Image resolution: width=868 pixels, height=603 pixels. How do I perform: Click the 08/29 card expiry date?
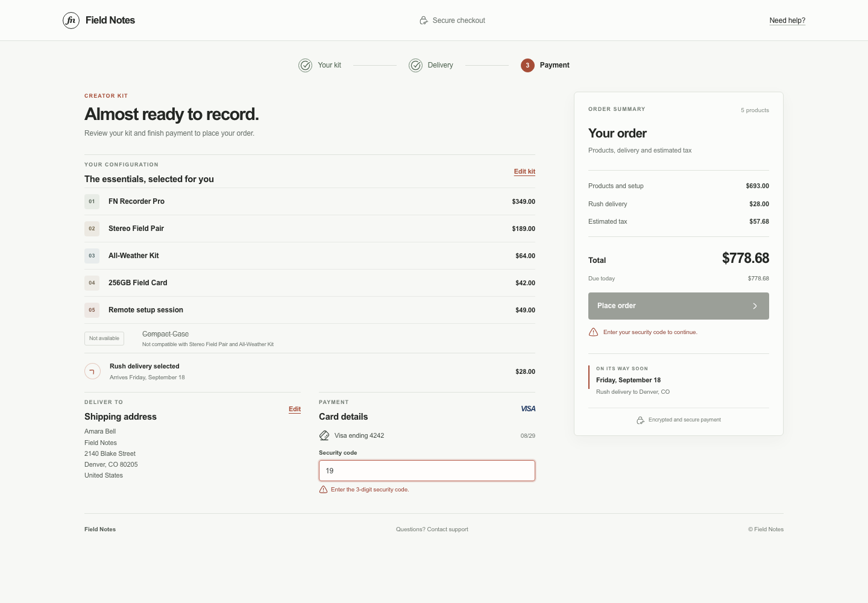click(528, 435)
